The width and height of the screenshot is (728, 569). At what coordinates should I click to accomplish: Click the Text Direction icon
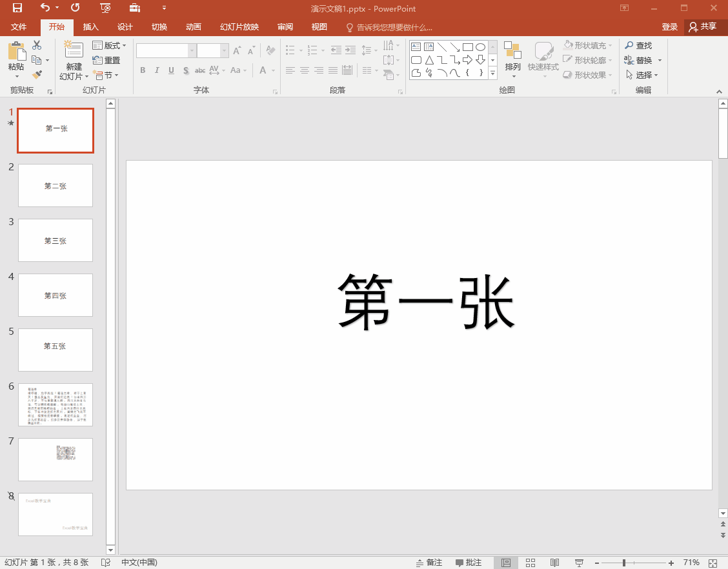click(388, 45)
